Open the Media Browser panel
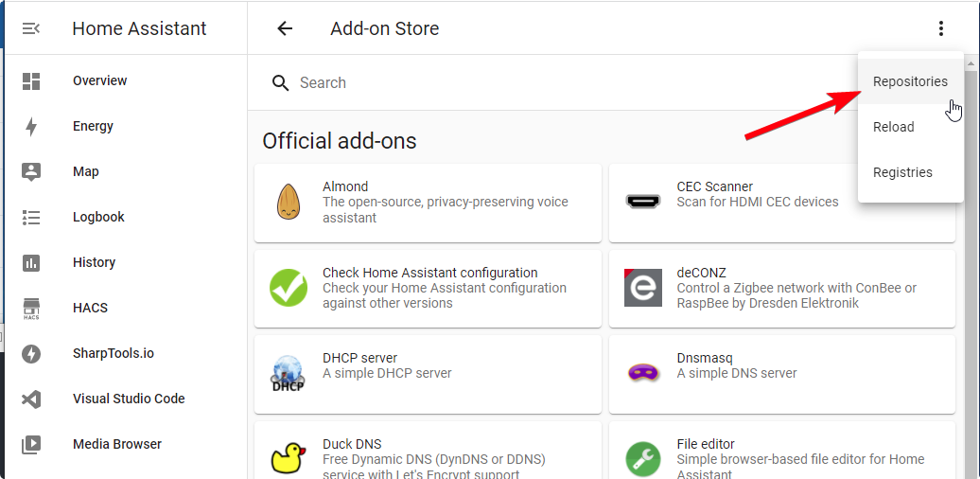 (x=126, y=445)
